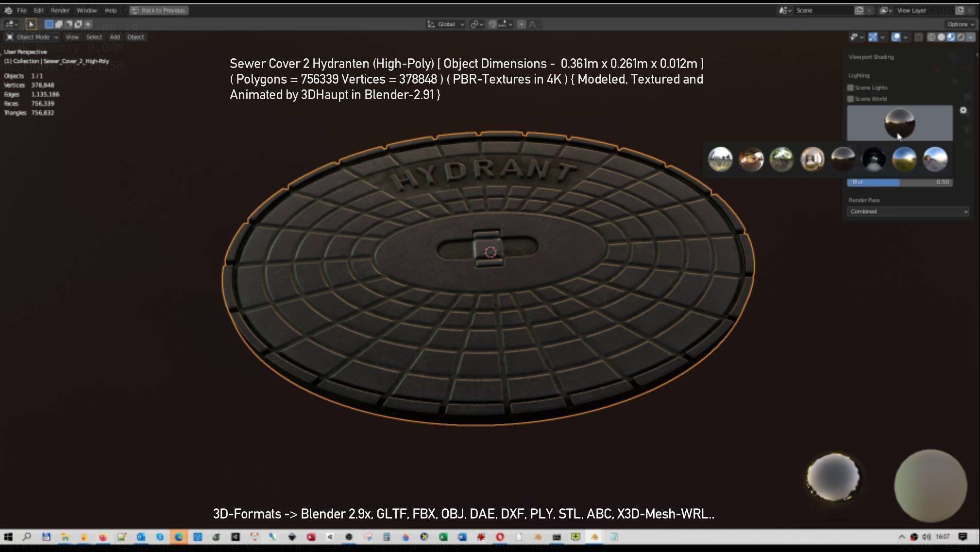980x552 pixels.
Task: Select the interior HDRI sphere
Action: coord(812,159)
